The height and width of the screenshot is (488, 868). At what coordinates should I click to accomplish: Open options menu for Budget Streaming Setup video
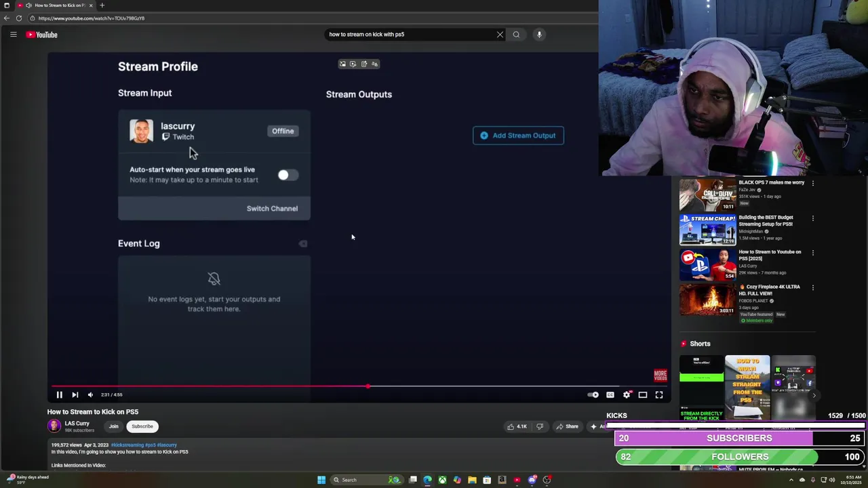point(813,218)
